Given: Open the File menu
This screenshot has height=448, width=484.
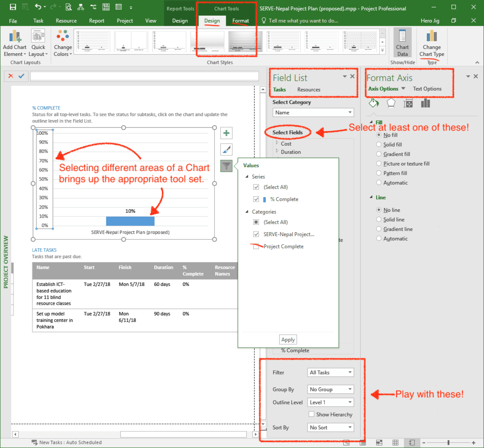Looking at the screenshot, I should click(13, 21).
